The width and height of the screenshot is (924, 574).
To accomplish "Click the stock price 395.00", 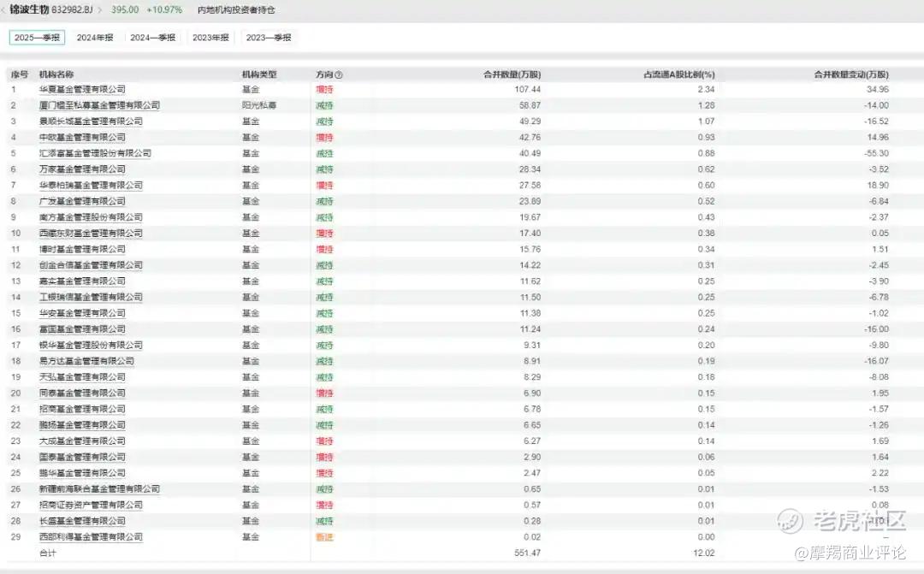I will [125, 10].
